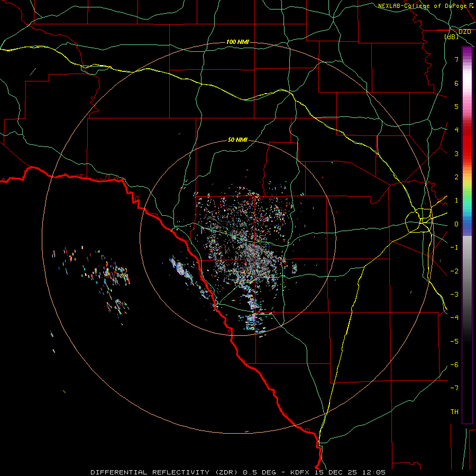Click the "15 DEC 25" date in the caption

(x=335, y=472)
